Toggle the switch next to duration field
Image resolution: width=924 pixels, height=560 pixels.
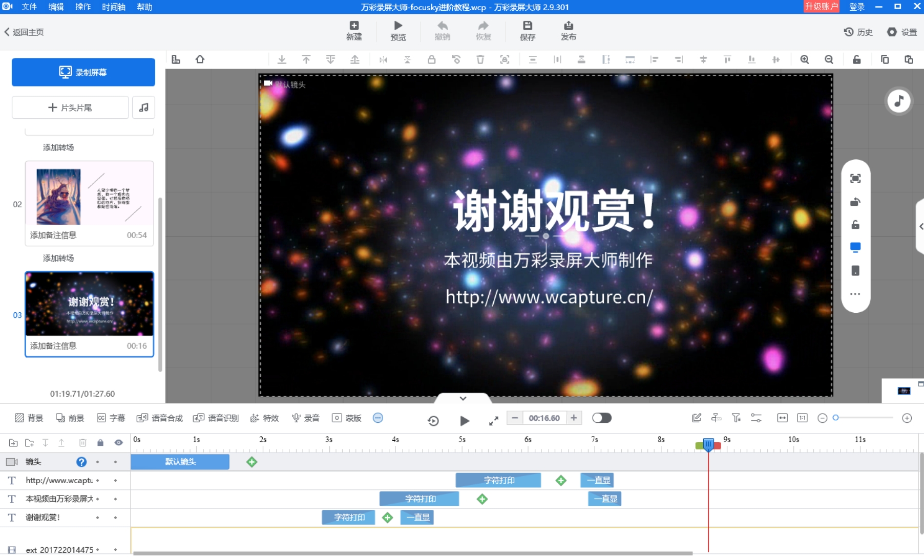(602, 418)
